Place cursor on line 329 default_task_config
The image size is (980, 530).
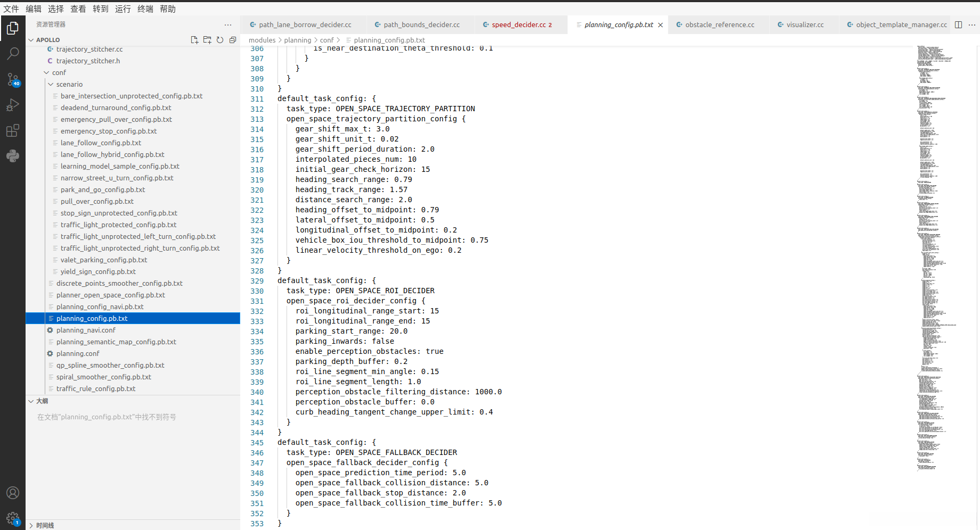coord(326,281)
